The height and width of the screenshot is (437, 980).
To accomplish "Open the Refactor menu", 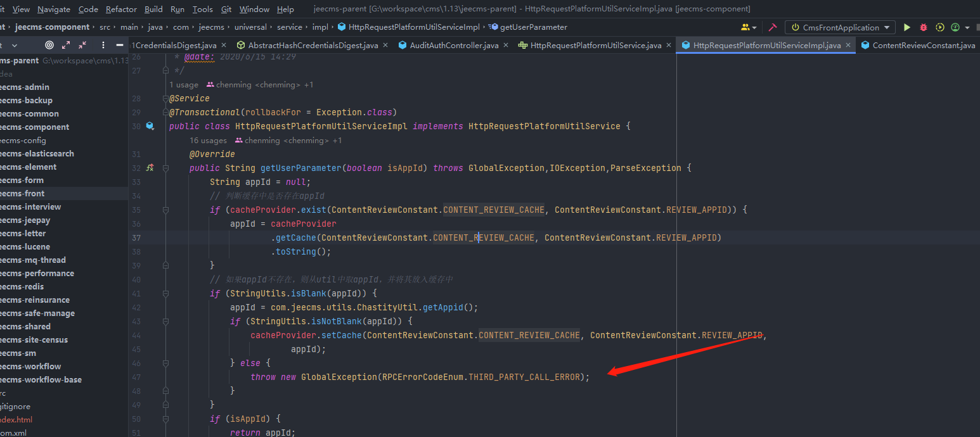I will tap(121, 9).
